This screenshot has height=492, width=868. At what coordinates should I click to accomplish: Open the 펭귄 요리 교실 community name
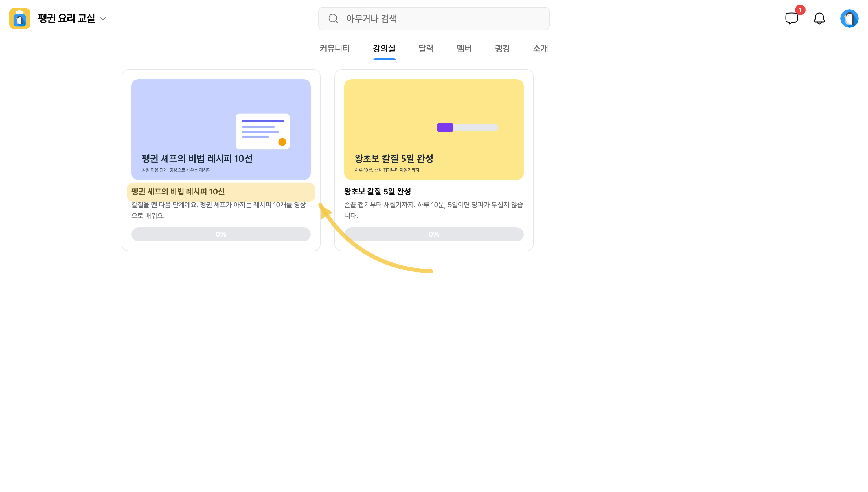[67, 18]
